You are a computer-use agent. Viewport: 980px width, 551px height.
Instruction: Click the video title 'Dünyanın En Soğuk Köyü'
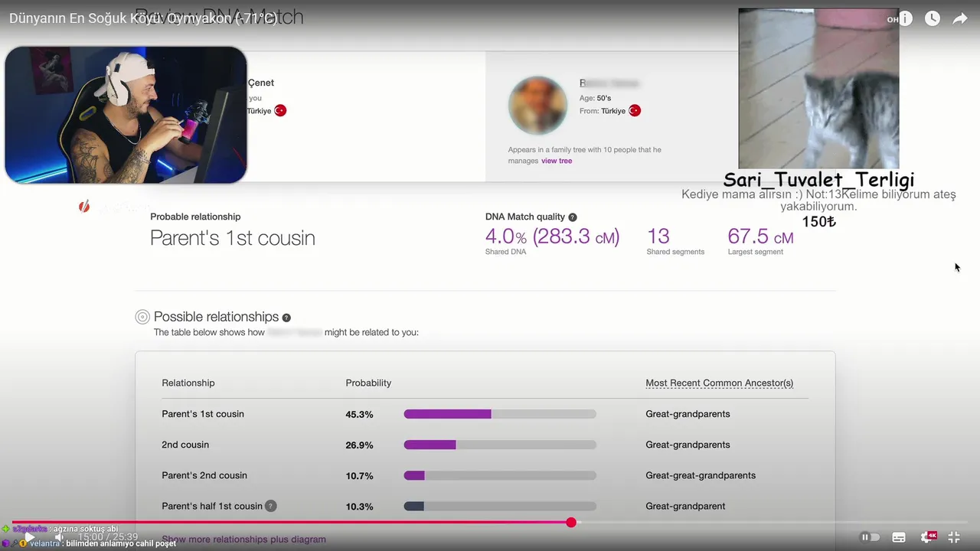143,18
